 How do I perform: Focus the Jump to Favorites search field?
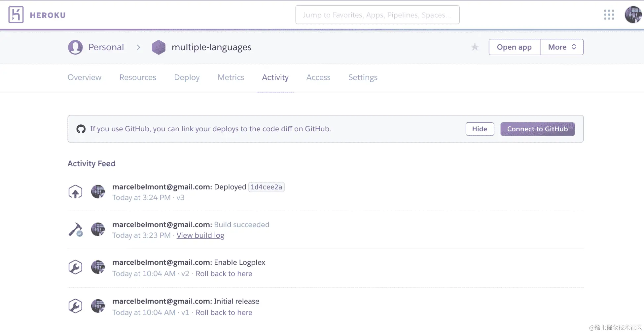377,15
